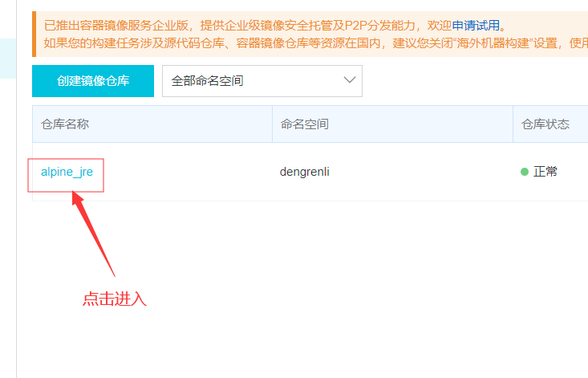Click the green status dot beside 正常
This screenshot has height=378, width=588.
click(x=525, y=172)
